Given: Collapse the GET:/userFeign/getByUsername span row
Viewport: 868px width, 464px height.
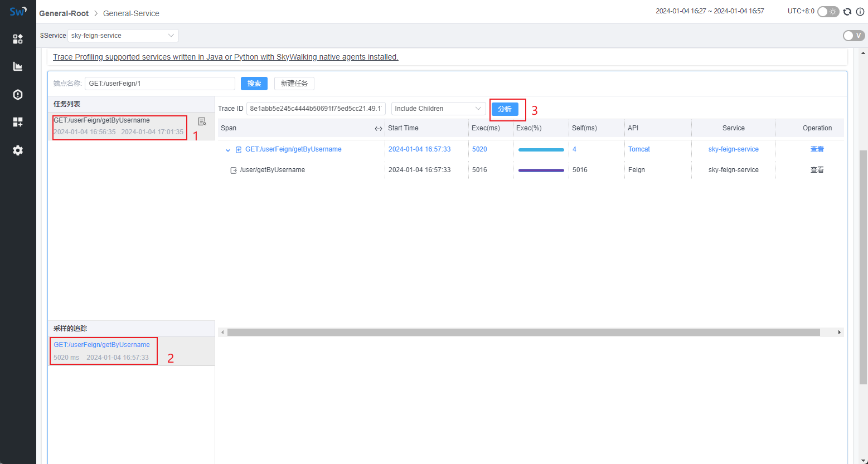Looking at the screenshot, I should (x=227, y=150).
